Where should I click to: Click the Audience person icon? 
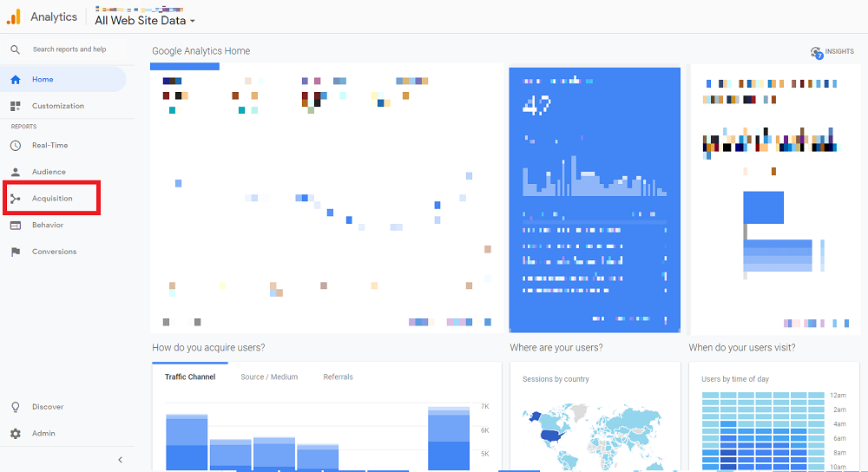(16, 172)
